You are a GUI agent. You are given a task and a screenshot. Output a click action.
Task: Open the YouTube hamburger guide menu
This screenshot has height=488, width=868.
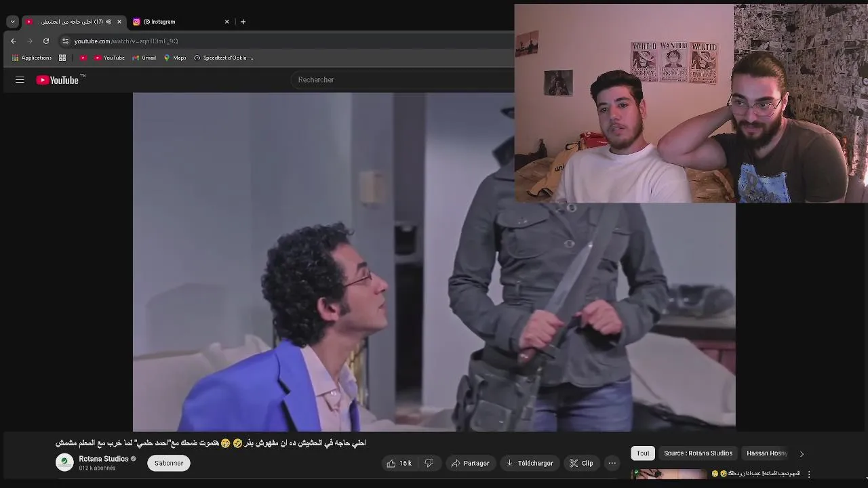coord(20,80)
